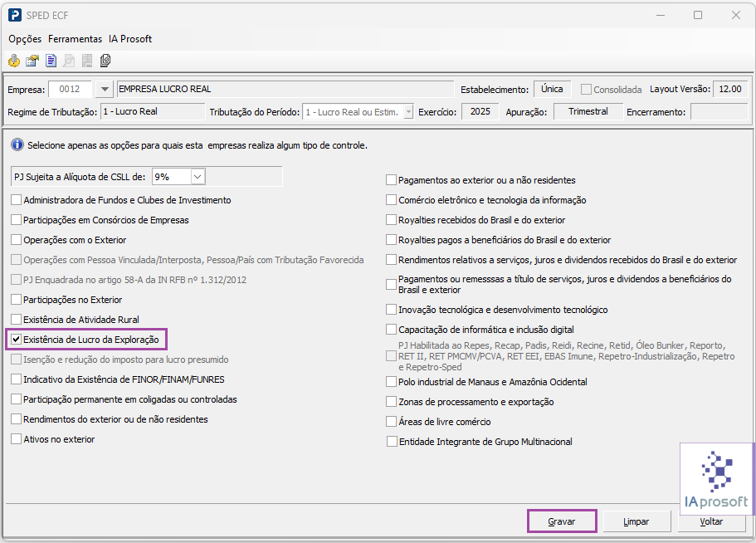Check Zonas de processamento e exportação

click(x=391, y=402)
